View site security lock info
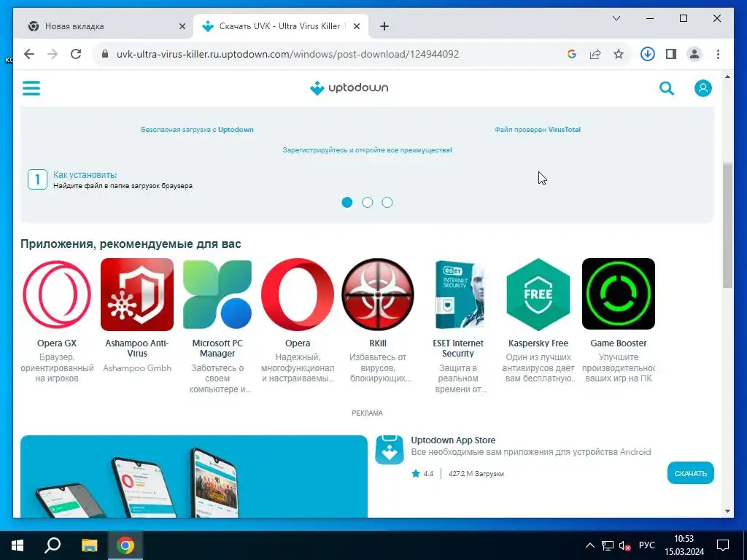747x560 pixels. (x=105, y=54)
